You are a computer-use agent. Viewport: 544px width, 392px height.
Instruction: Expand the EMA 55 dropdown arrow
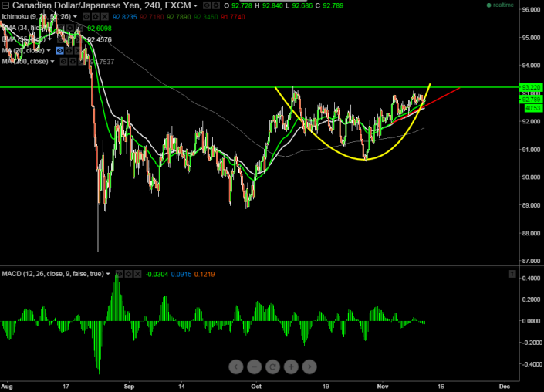(49, 39)
